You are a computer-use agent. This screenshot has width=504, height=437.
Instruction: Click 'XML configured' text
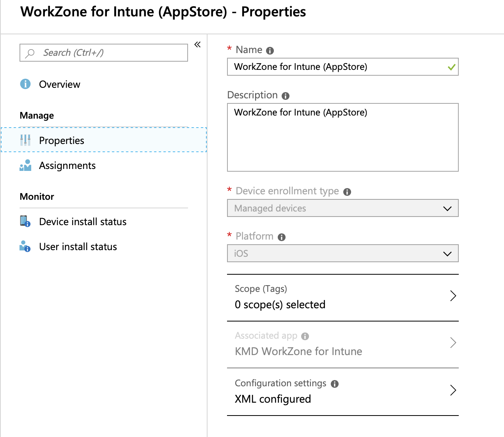pyautogui.click(x=273, y=399)
